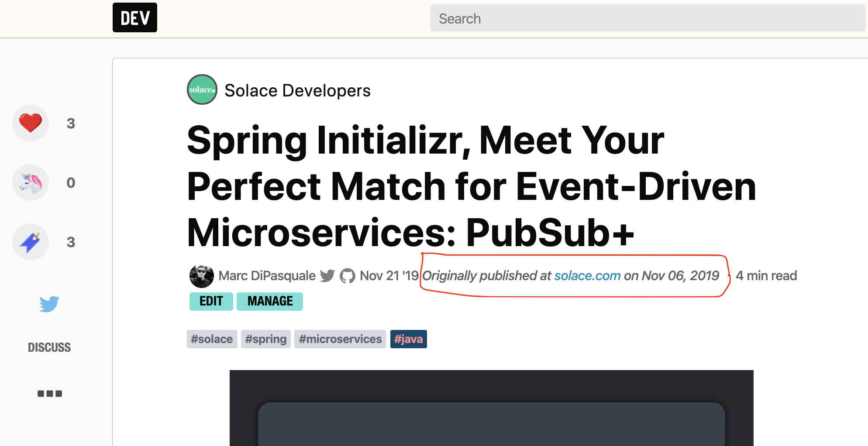Click DISCUSS in the sidebar

pyautogui.click(x=49, y=347)
